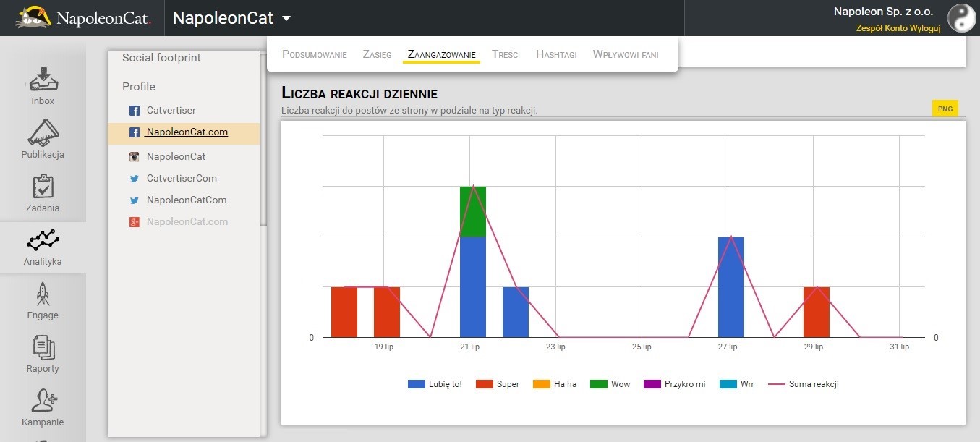
Task: Click the yin-yang user avatar
Action: (x=961, y=18)
